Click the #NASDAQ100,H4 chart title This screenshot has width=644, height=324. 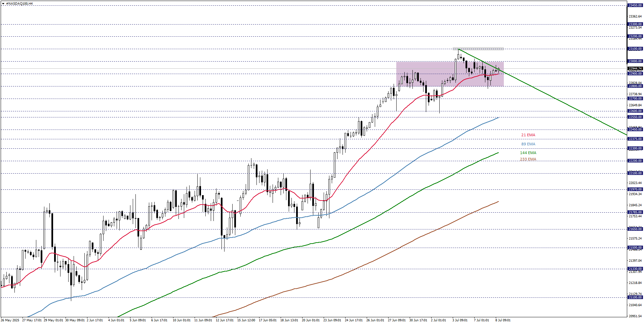[x=19, y=4]
